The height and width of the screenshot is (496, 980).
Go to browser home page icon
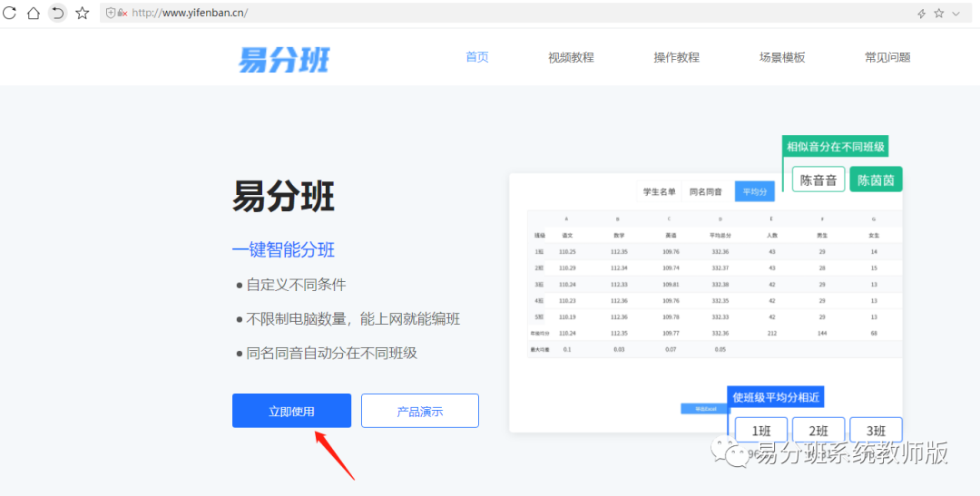coord(34,13)
